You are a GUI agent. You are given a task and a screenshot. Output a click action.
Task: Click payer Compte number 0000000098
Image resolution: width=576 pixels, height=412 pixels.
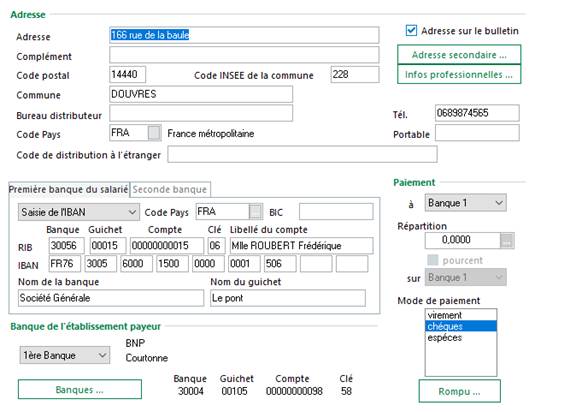tap(294, 391)
